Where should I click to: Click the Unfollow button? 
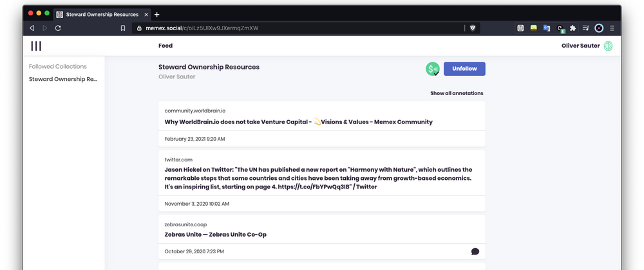(x=464, y=69)
